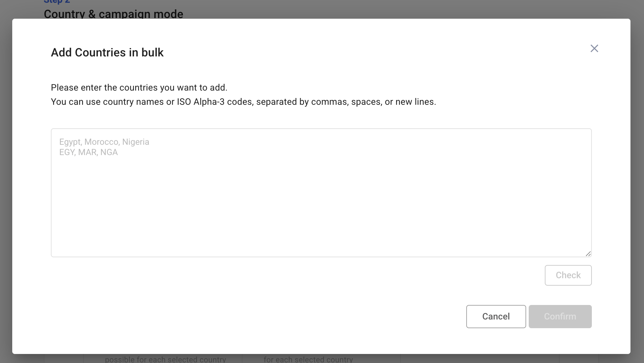Viewport: 644px width, 363px height.
Task: Click the Country & campaign mode heading
Action: [x=113, y=14]
